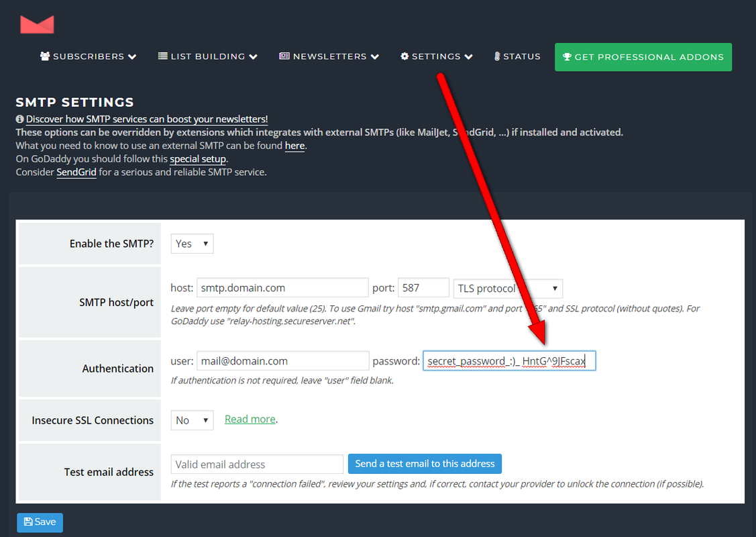Save the SMTP settings

[x=40, y=522]
